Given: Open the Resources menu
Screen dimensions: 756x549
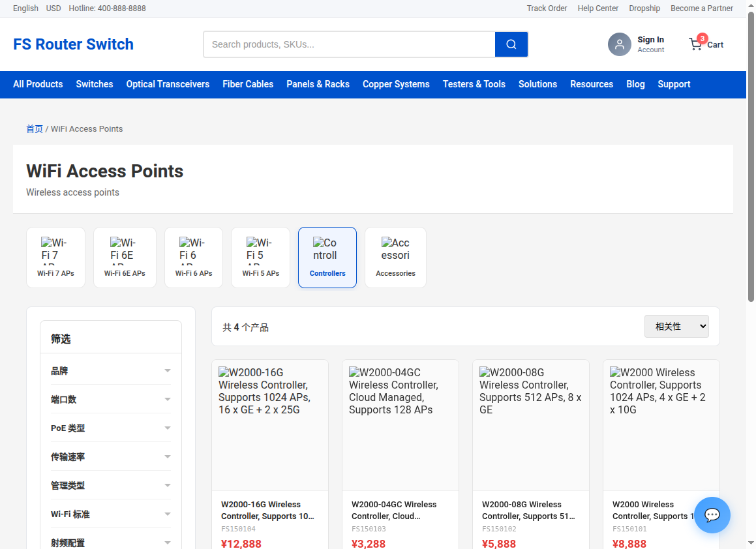Looking at the screenshot, I should [592, 84].
